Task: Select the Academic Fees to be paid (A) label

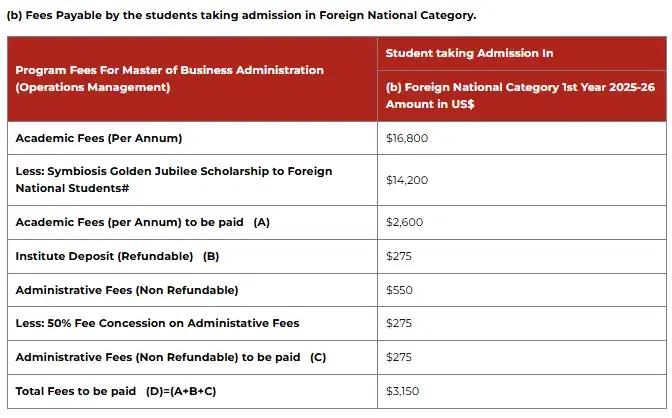Action: [x=143, y=222]
